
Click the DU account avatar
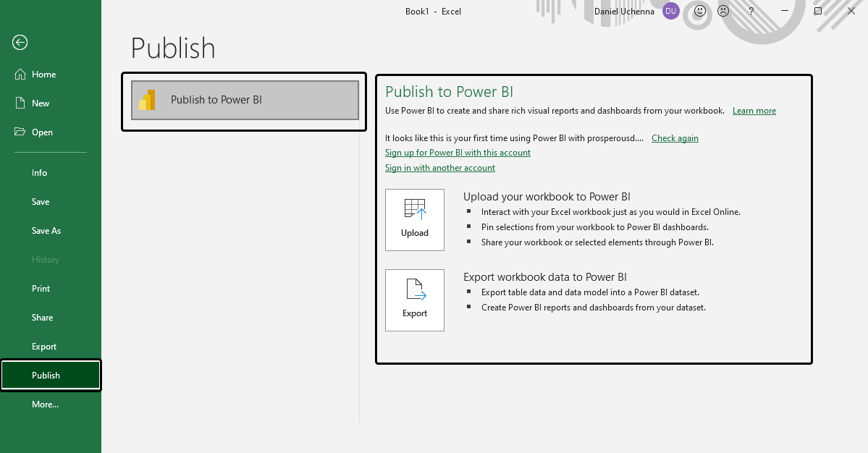(x=670, y=11)
